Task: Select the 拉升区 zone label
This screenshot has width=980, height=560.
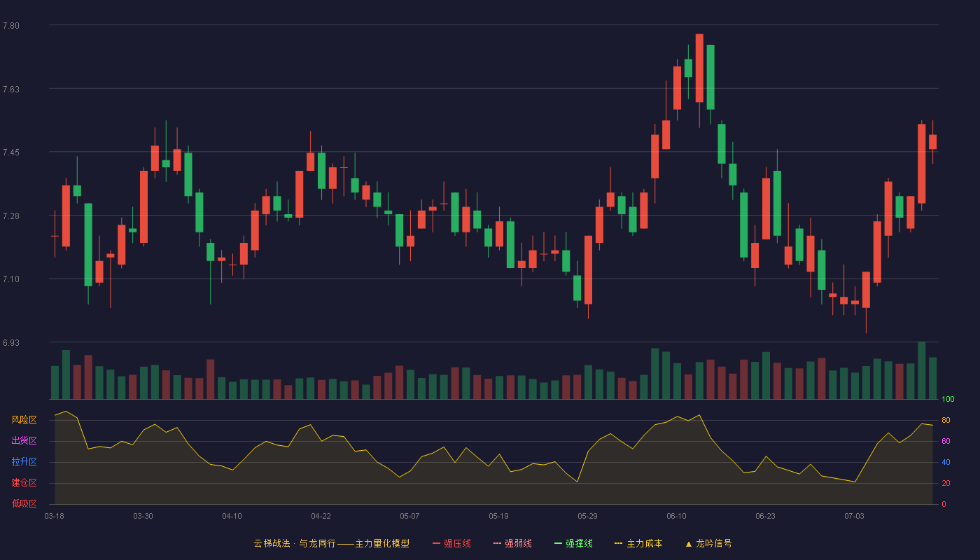Action: pyautogui.click(x=24, y=462)
